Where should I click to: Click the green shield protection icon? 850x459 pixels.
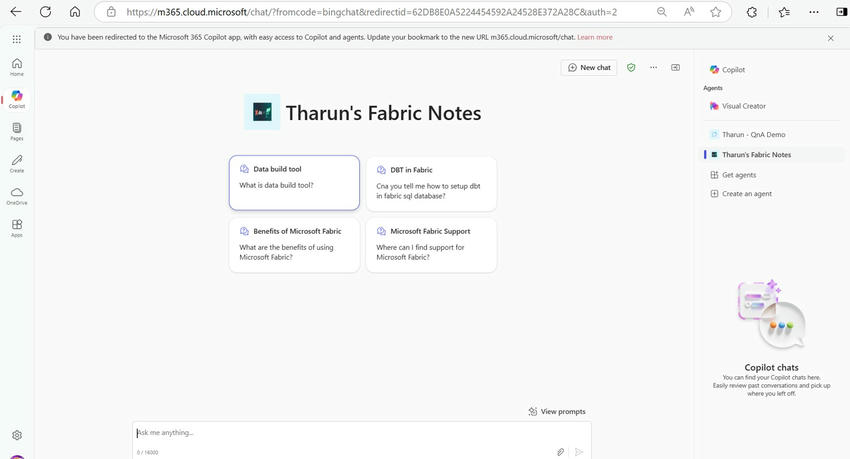point(631,68)
